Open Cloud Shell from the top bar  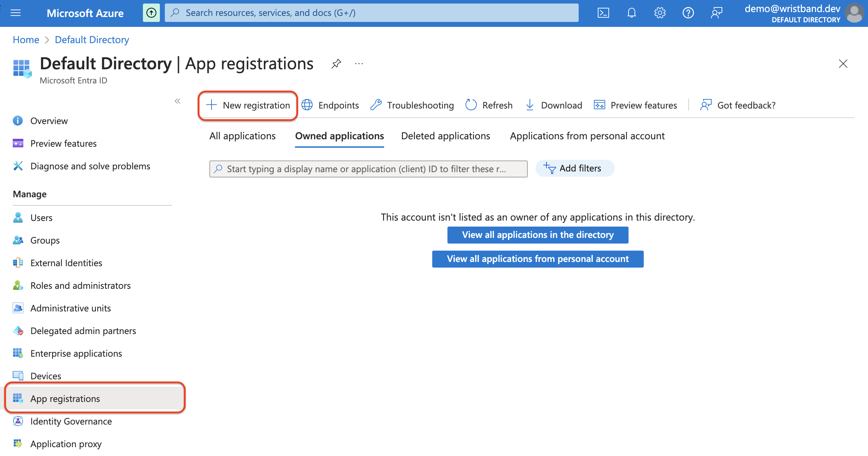[603, 13]
